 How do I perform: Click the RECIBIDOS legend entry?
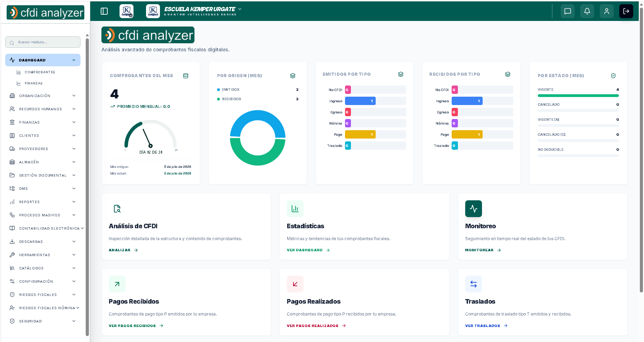229,99
